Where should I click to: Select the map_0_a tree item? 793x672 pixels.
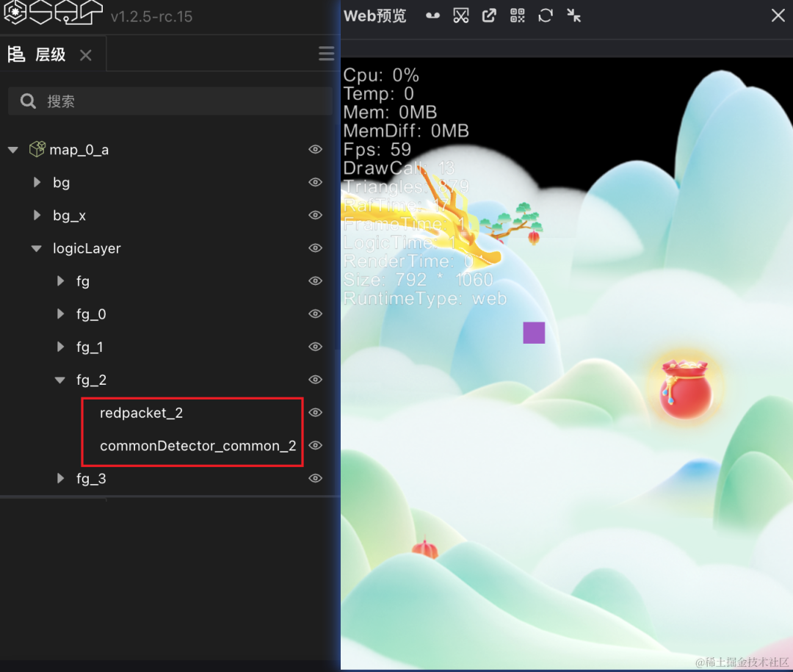(79, 150)
